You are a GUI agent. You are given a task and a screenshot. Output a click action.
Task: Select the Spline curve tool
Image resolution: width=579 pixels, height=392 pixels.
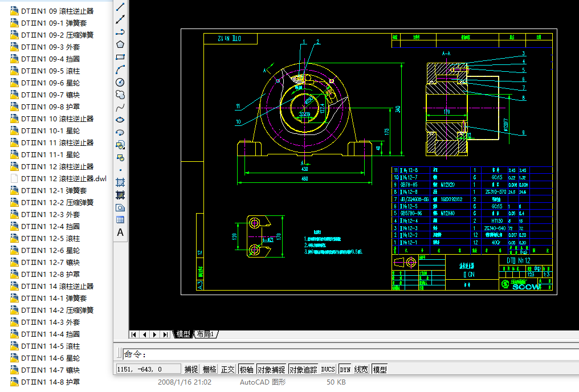(x=120, y=108)
